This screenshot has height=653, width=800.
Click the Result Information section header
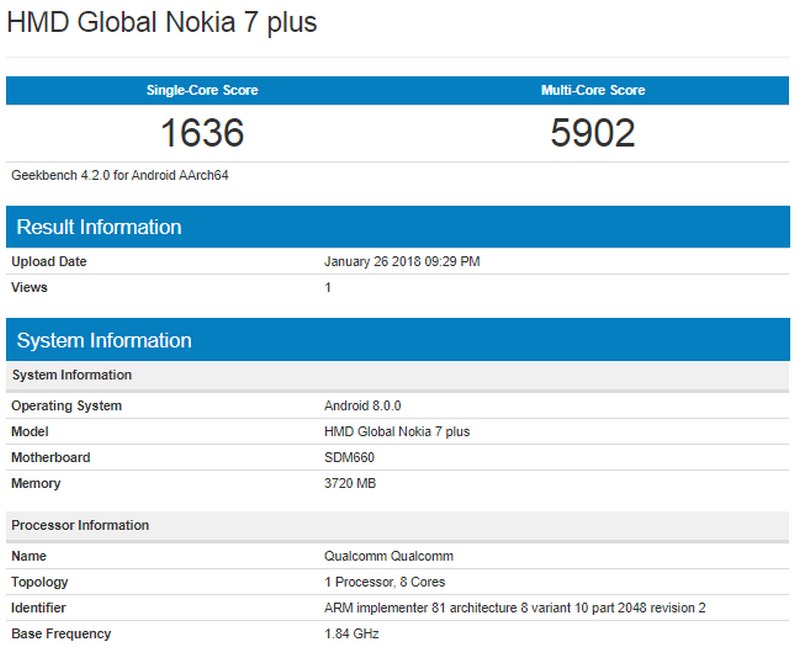pos(95,226)
